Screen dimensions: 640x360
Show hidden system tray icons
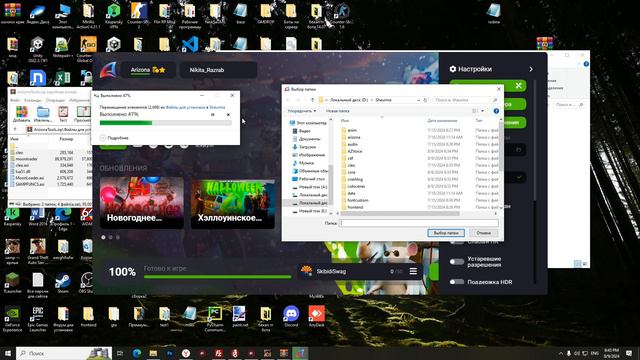(560, 353)
